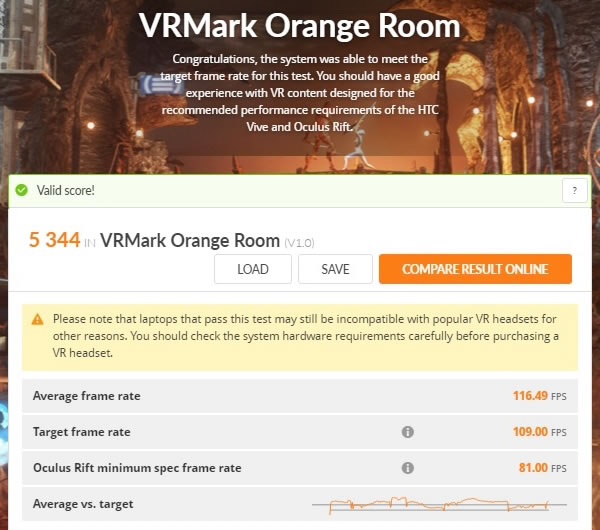Open the question mark help button
The image size is (600, 530).
click(574, 190)
